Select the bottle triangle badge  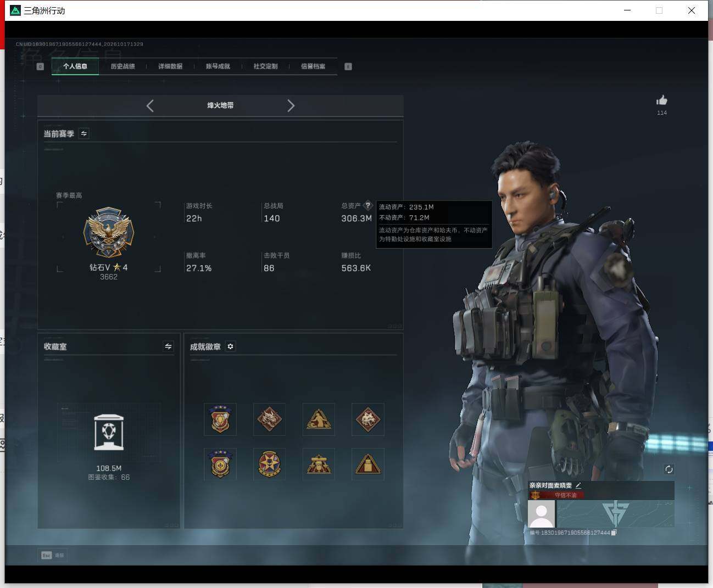tap(368, 464)
